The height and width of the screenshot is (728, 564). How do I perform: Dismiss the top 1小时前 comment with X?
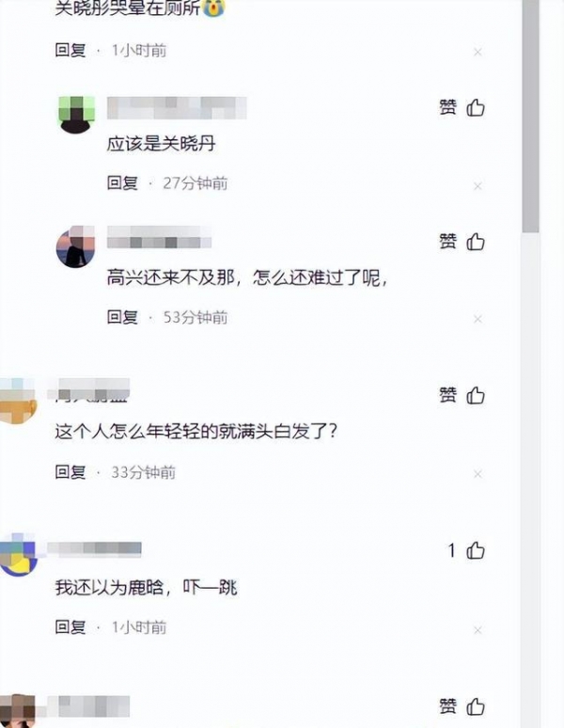click(478, 52)
